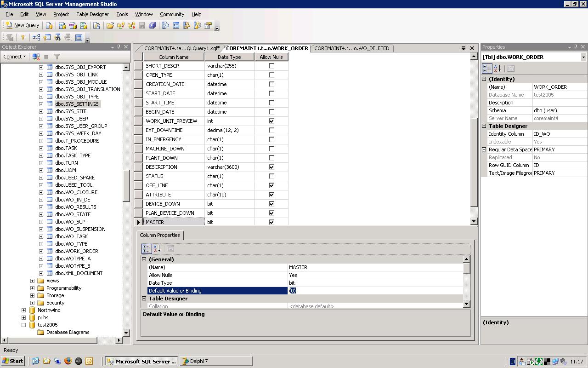
Task: Click the Analysis Services DMX Query icon
Action: pyautogui.click(x=73, y=25)
